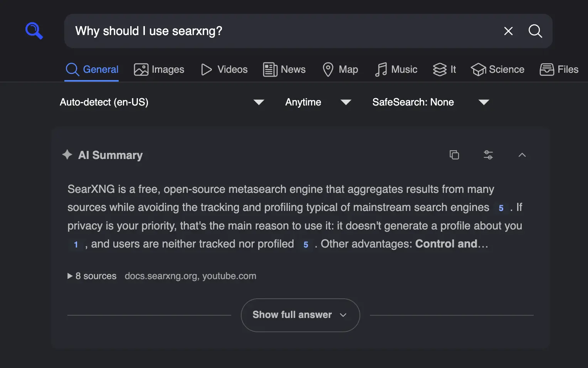Click the SearXNG magnifier logo
The height and width of the screenshot is (368, 588).
point(34,31)
